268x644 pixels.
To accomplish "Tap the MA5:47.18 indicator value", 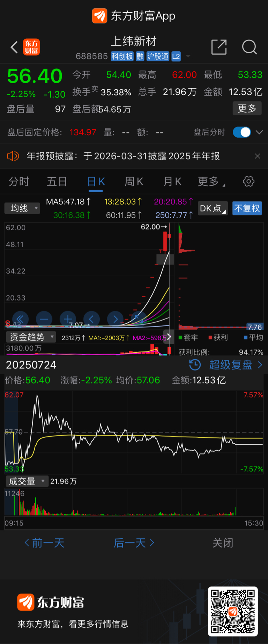I will click(69, 201).
